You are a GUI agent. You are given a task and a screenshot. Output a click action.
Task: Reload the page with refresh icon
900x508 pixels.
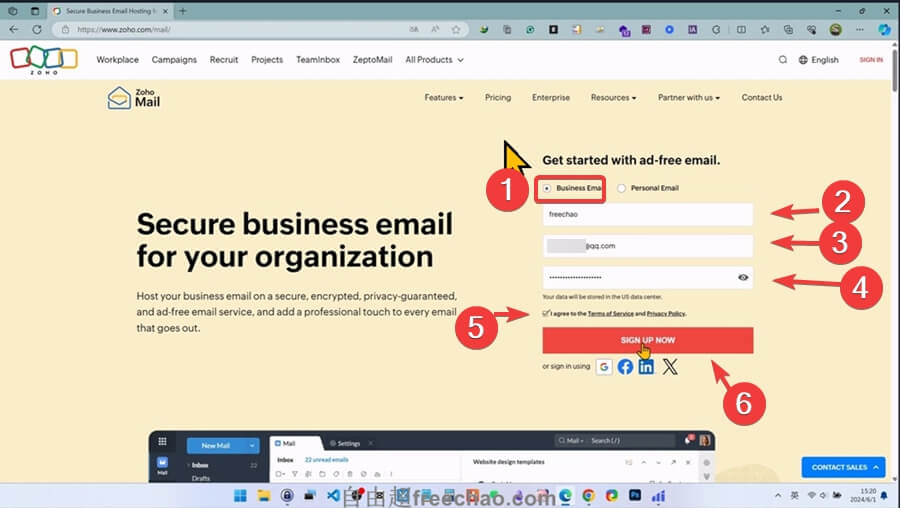click(x=37, y=29)
